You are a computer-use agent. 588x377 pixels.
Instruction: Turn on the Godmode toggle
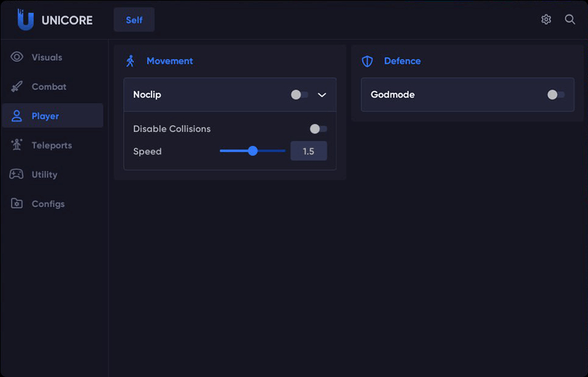(556, 94)
